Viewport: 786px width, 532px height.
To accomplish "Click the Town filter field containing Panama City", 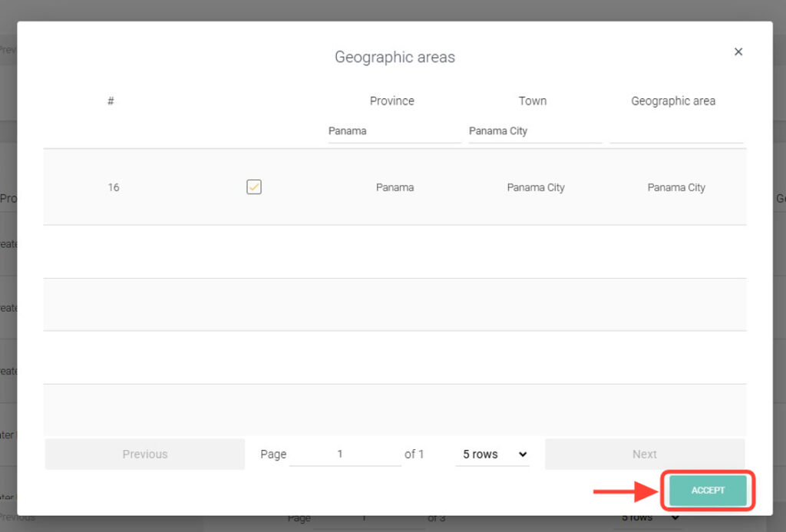I will coord(535,131).
